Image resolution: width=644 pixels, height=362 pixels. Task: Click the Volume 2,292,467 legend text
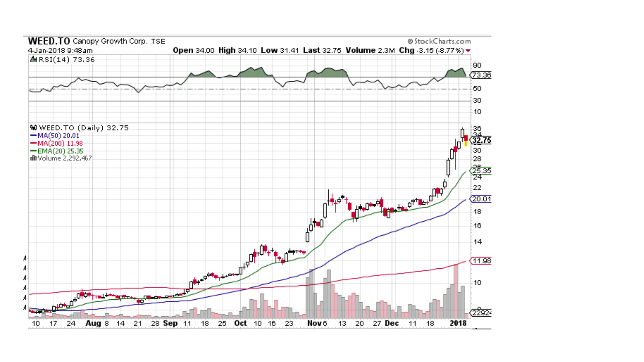click(65, 158)
